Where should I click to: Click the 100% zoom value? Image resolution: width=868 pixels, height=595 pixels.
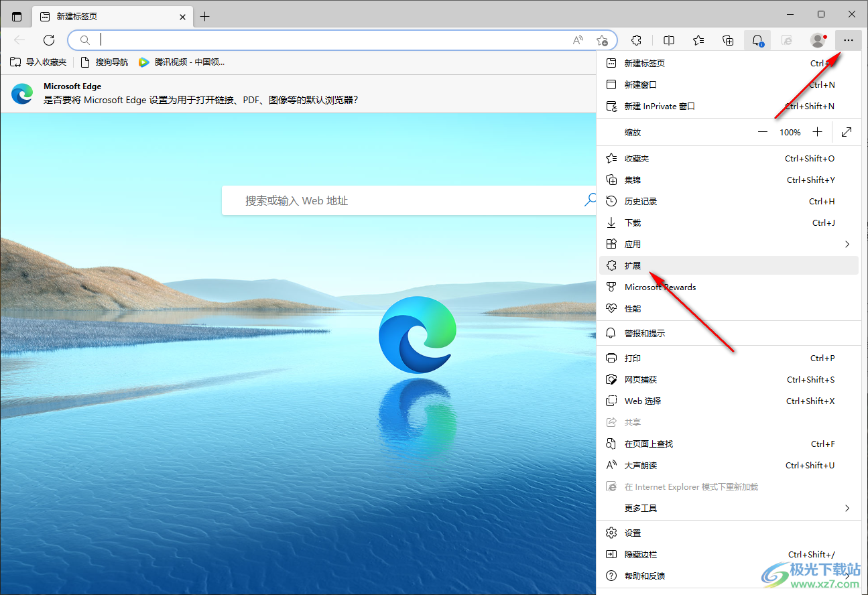pos(790,133)
